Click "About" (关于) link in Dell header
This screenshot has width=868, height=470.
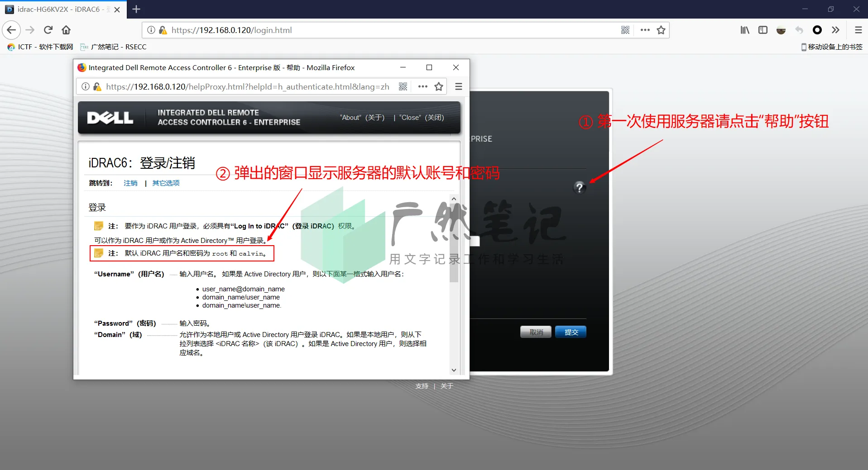point(362,118)
